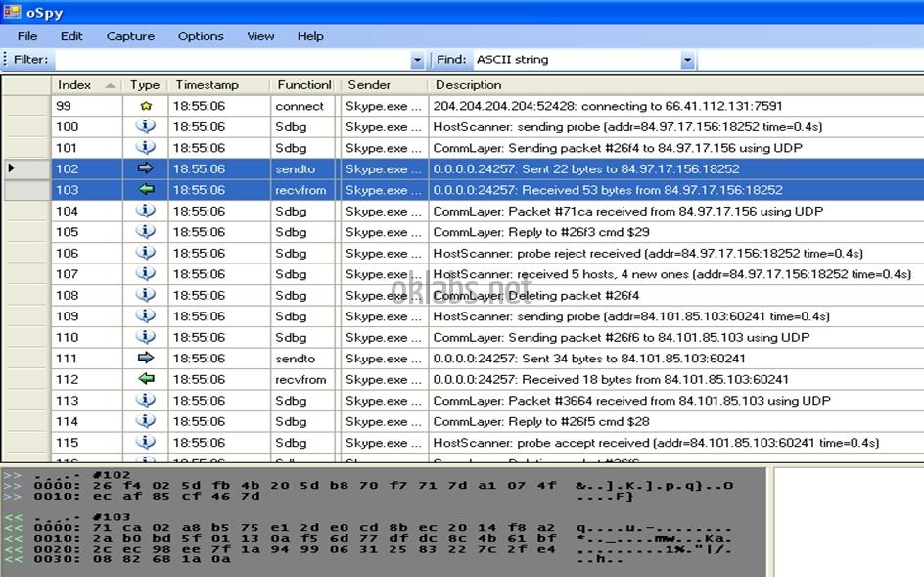924x577 pixels.
Task: Click the green recvfrom arrow in row 103
Action: pos(146,190)
